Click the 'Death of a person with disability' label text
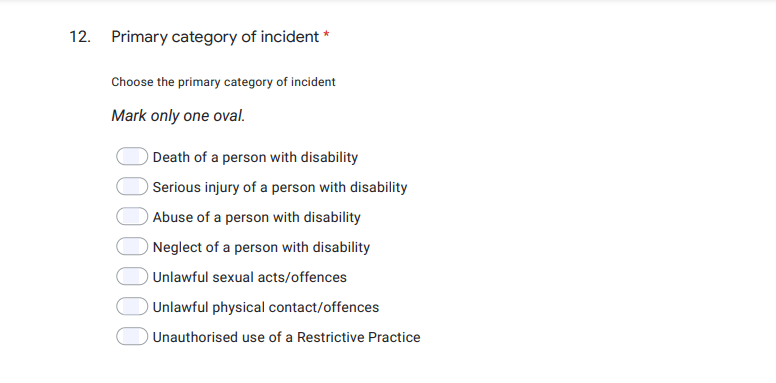 (x=255, y=157)
